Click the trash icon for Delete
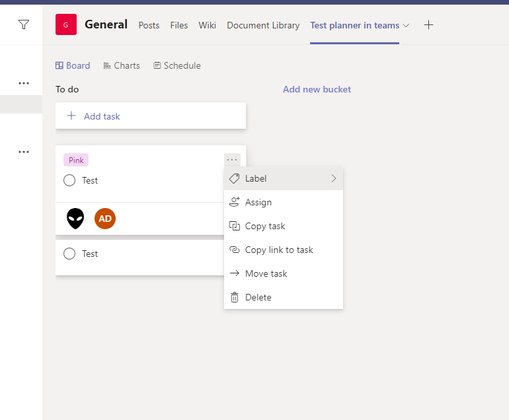509x420 pixels. tap(235, 297)
